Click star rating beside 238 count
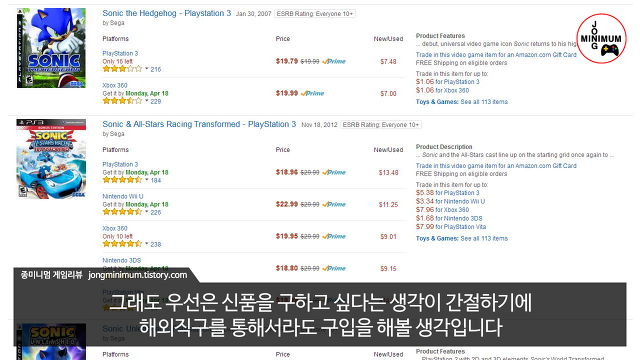This screenshot has width=640, height=360. pos(122,244)
